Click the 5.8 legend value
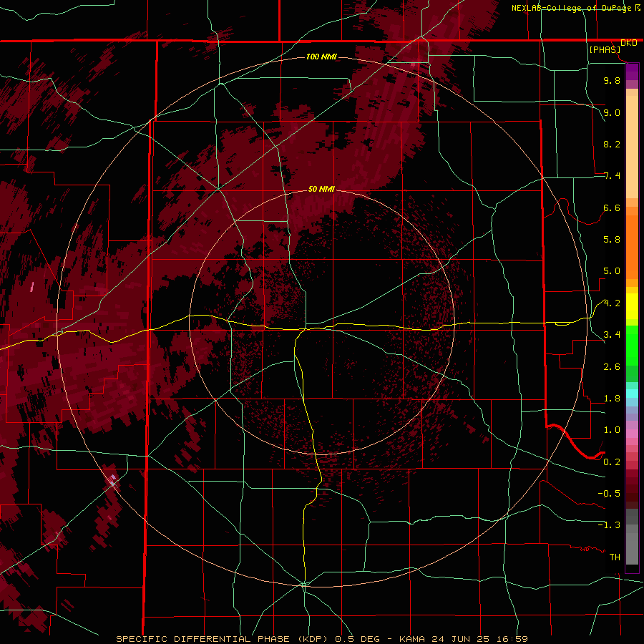 click(612, 240)
